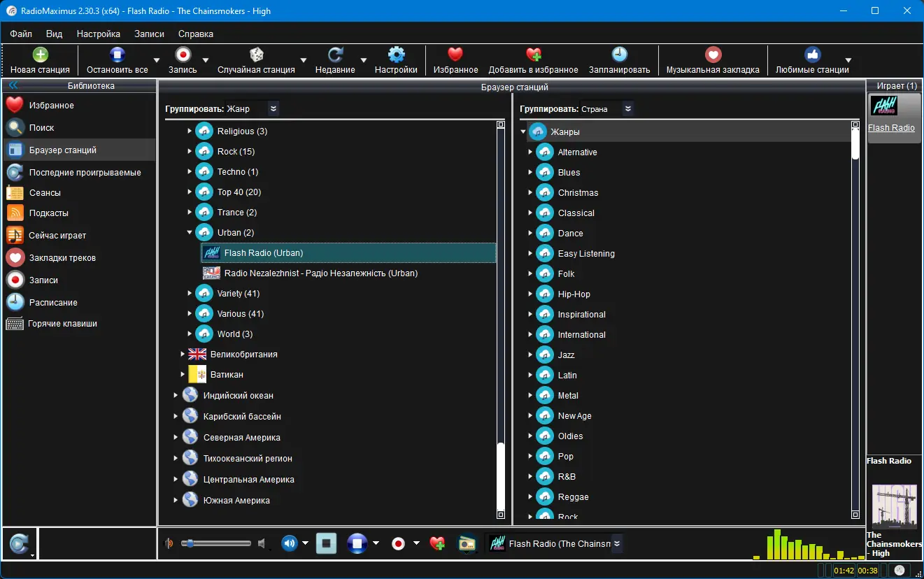
Task: Select Hip-Hop genre in right pane
Action: tap(574, 294)
